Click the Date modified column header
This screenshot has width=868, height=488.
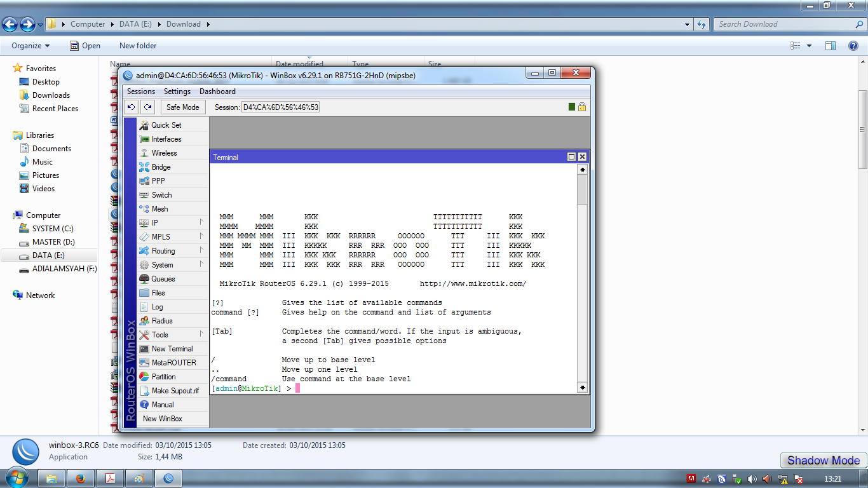point(299,64)
